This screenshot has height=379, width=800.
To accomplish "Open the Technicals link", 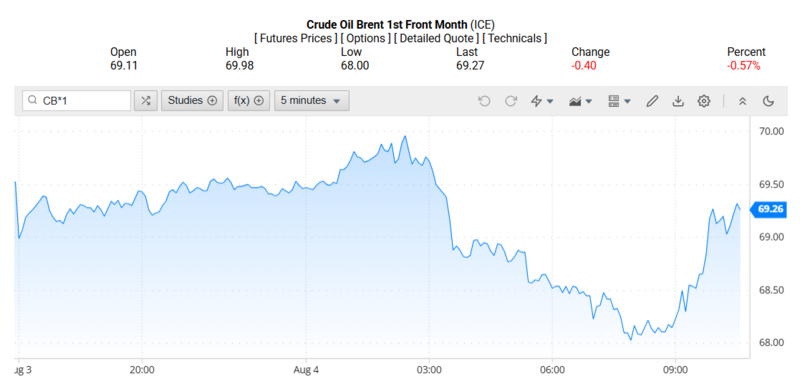I will pyautogui.click(x=515, y=38).
